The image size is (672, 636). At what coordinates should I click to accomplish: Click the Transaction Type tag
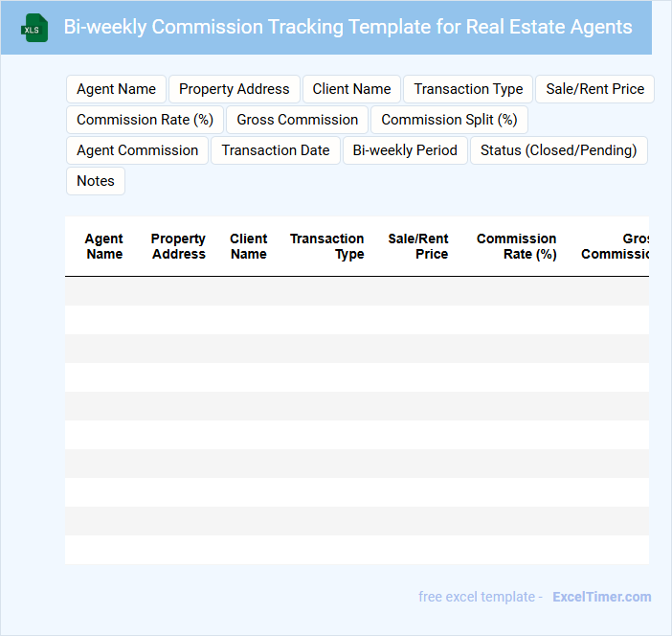(x=468, y=89)
